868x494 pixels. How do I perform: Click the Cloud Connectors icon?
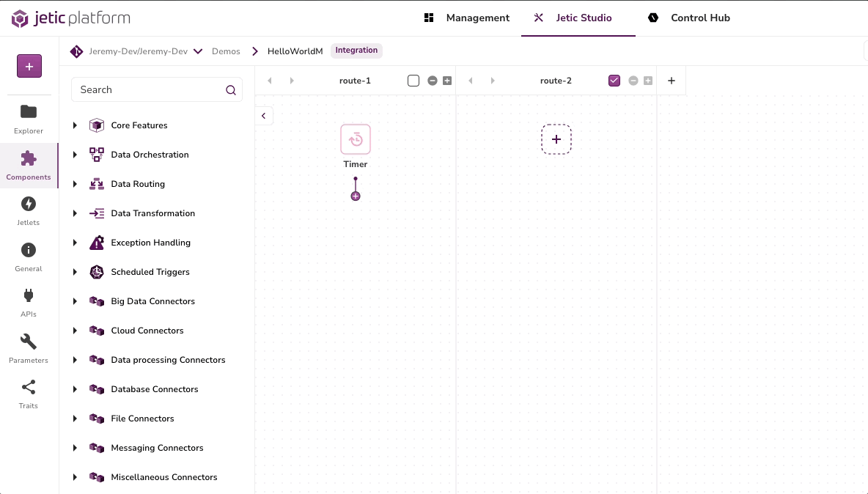pos(97,331)
